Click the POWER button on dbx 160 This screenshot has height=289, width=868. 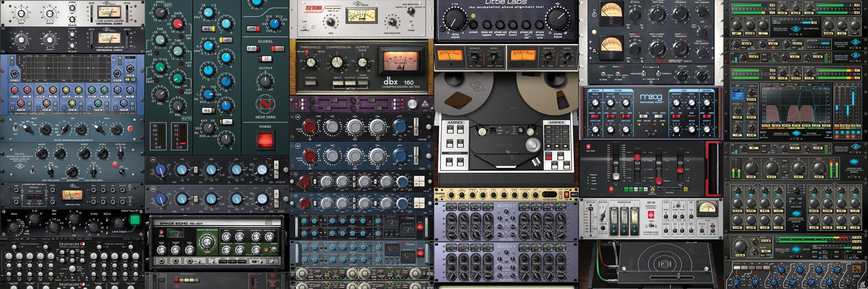pyautogui.click(x=310, y=82)
